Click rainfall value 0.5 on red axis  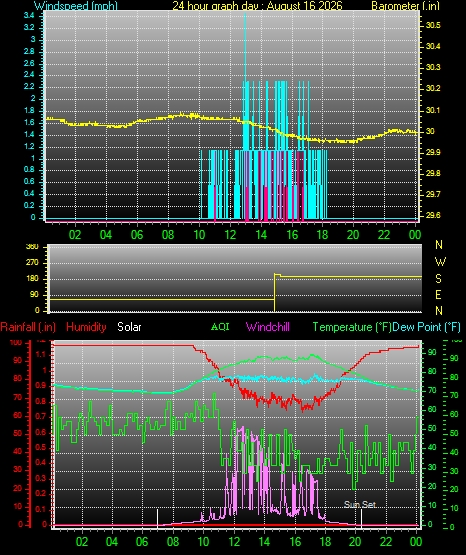coord(41,447)
